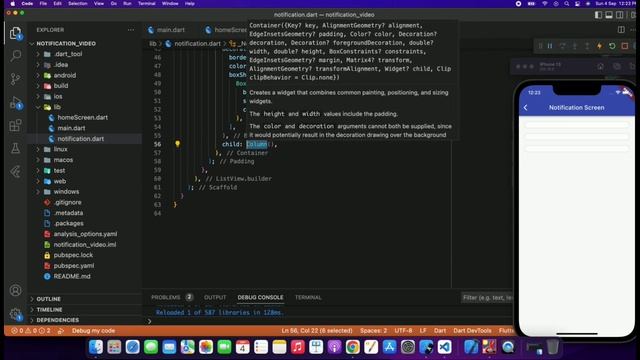This screenshot has width=640, height=360.
Task: Take a simulator screenshot icon
Action: tap(617, 66)
